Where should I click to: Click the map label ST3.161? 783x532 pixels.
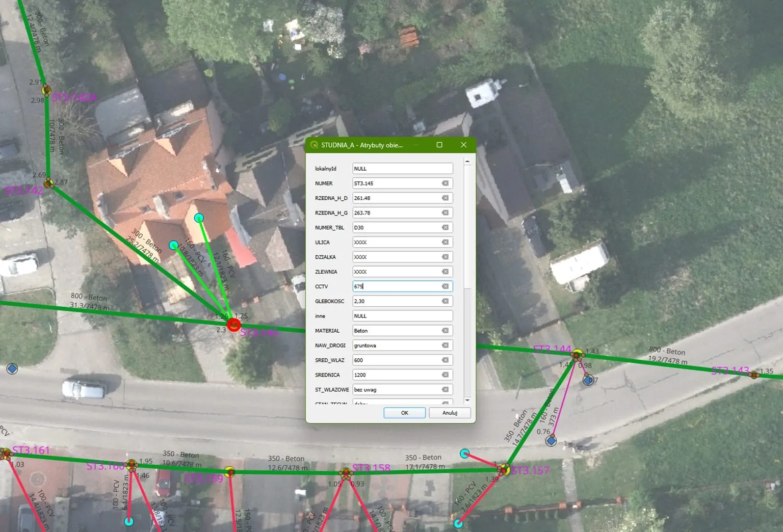[31, 450]
